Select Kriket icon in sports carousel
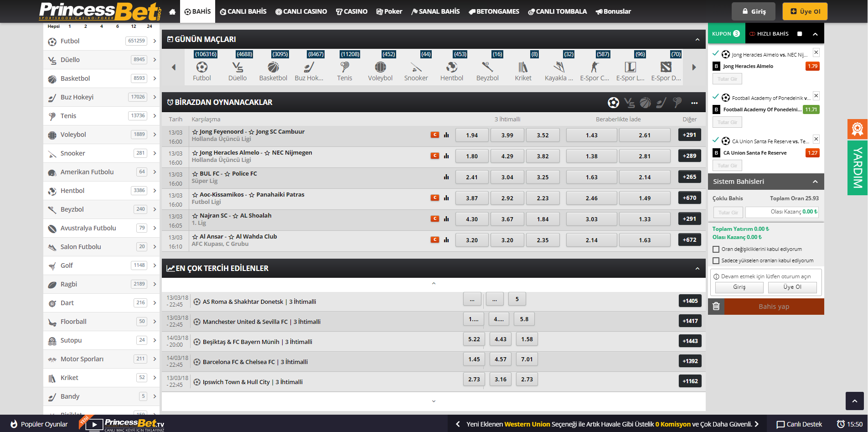 (523, 67)
